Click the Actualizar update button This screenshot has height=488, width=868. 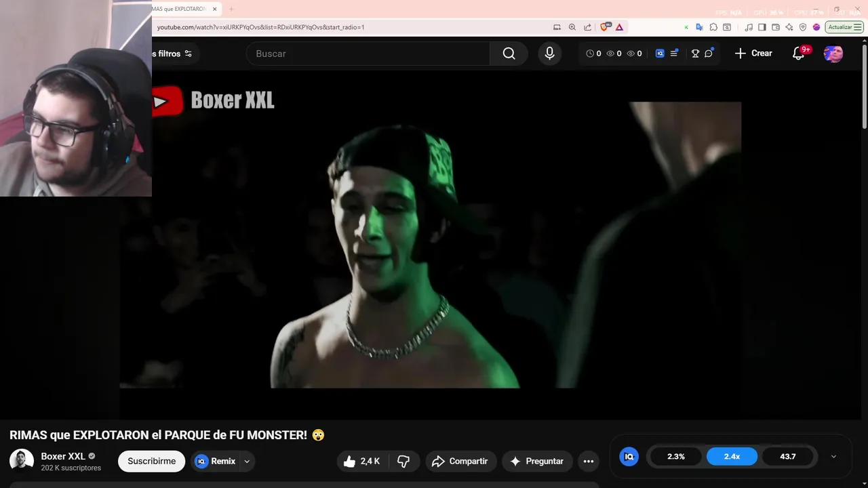point(844,27)
